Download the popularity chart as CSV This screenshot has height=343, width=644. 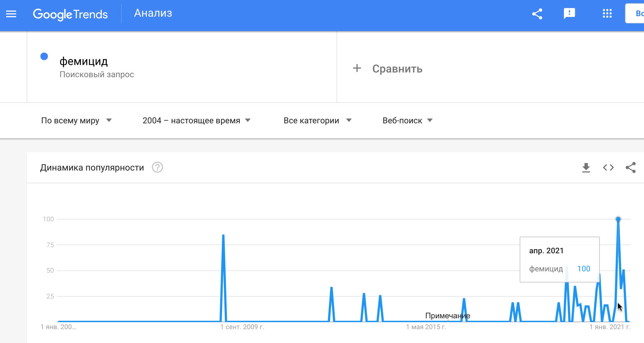coord(586,167)
